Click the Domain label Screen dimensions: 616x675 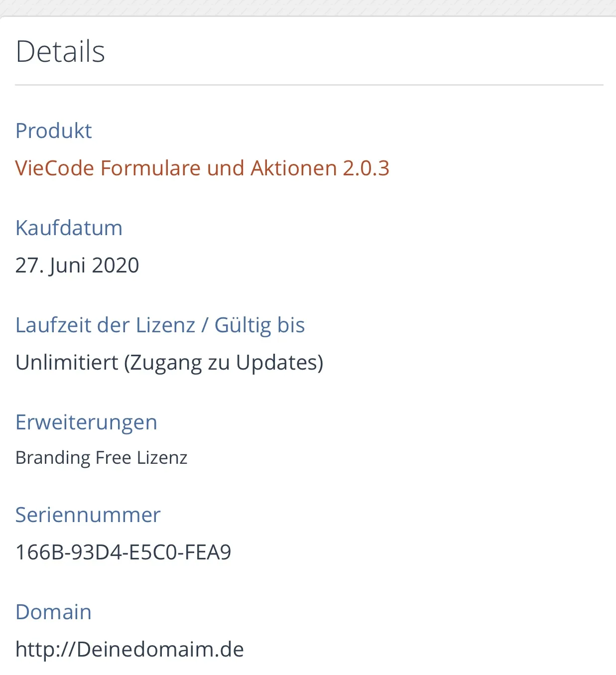tap(53, 612)
